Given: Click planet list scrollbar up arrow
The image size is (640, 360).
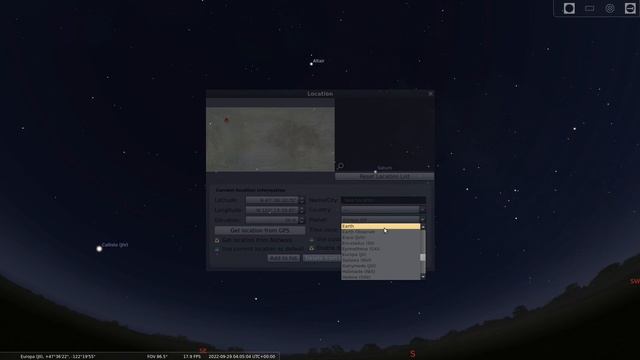Looking at the screenshot, I should point(423,227).
